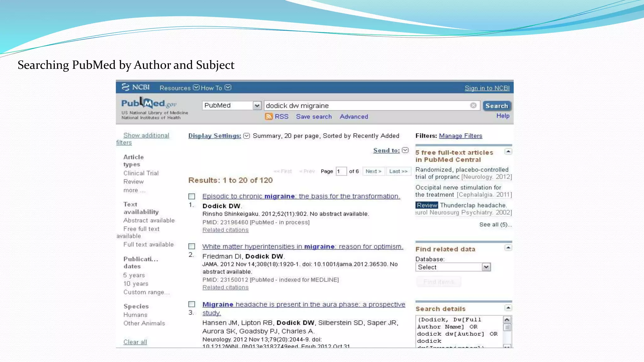Collapse the free full-text articles panel
The height and width of the screenshot is (362, 644).
(x=508, y=152)
